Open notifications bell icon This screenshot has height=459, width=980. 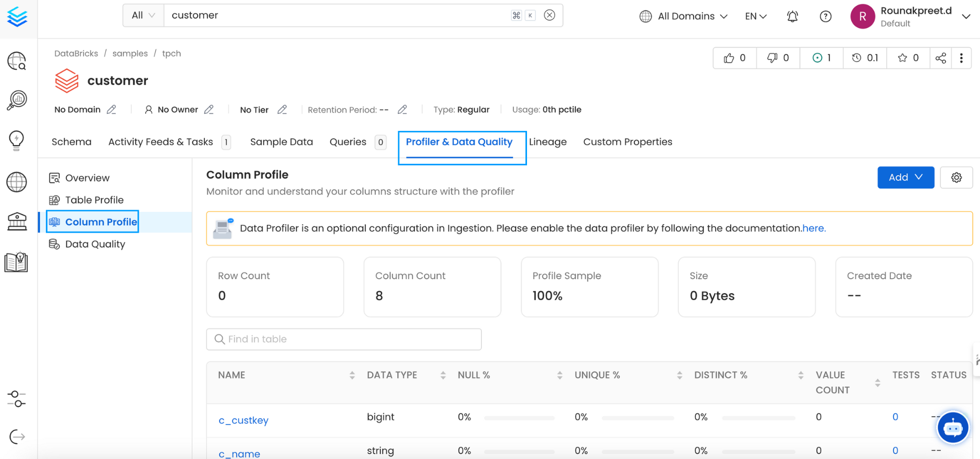pyautogui.click(x=792, y=16)
